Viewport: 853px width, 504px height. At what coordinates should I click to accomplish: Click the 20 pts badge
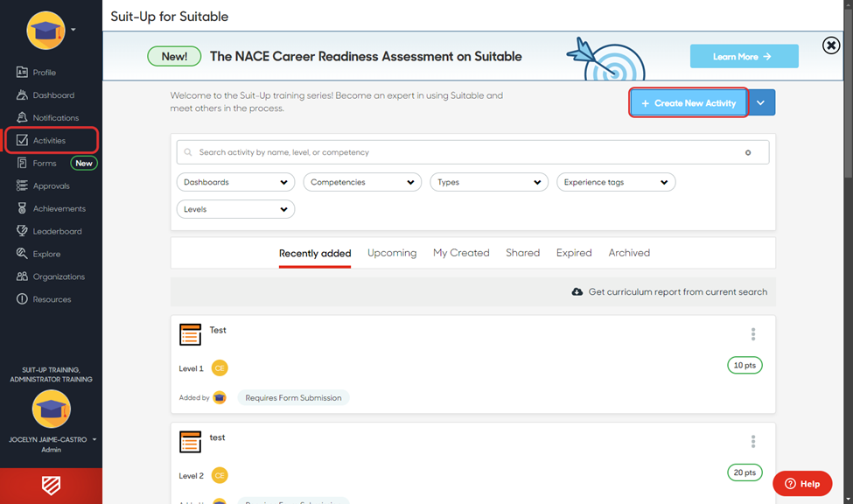click(745, 472)
